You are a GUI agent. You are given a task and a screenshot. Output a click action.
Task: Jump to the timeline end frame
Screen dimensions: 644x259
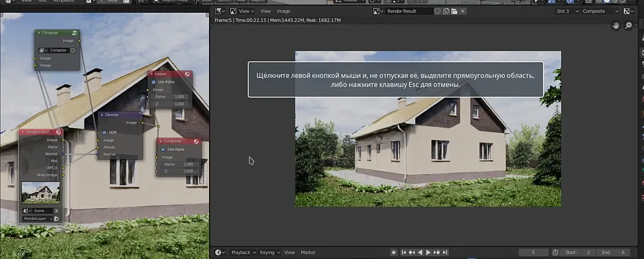pyautogui.click(x=445, y=252)
